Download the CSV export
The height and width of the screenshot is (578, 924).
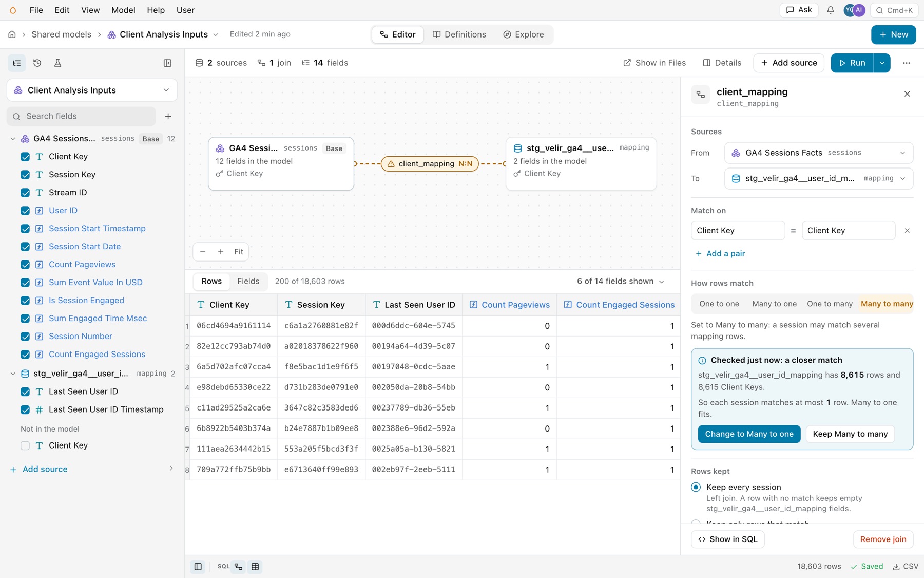pyautogui.click(x=906, y=566)
